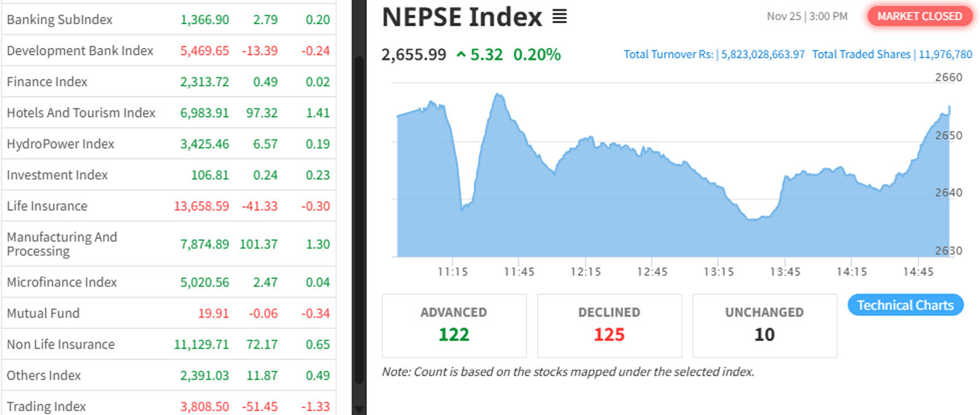Click the Advanced stocks count box

point(454,325)
